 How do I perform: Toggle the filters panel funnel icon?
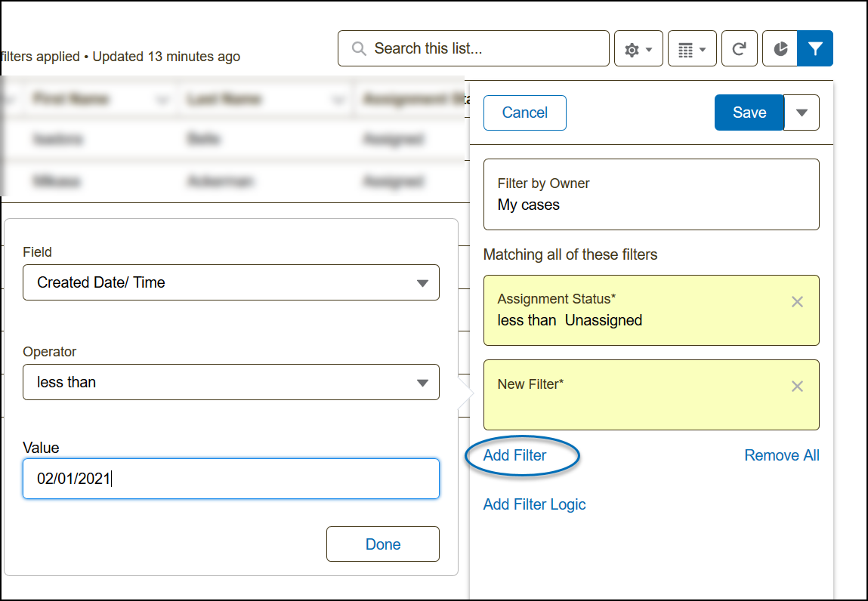tap(815, 49)
